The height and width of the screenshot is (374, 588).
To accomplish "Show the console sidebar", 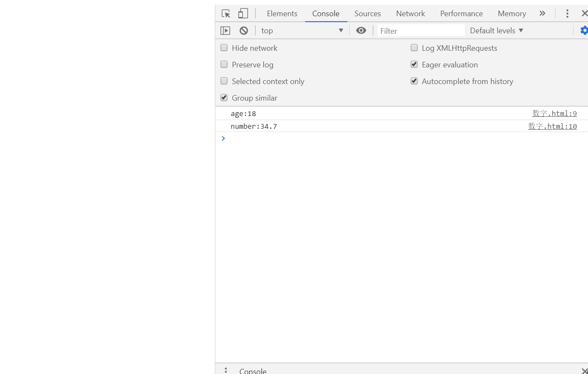I will pyautogui.click(x=225, y=31).
